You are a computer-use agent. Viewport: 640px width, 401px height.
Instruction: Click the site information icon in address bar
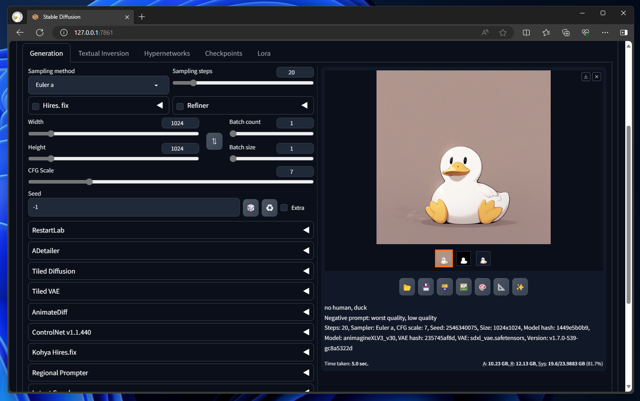[64, 32]
